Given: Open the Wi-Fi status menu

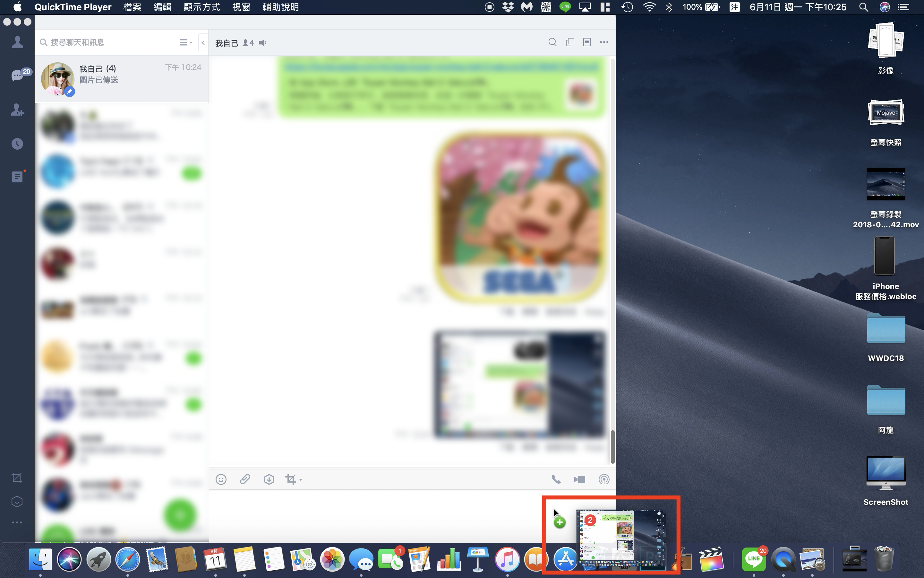Looking at the screenshot, I should [649, 7].
